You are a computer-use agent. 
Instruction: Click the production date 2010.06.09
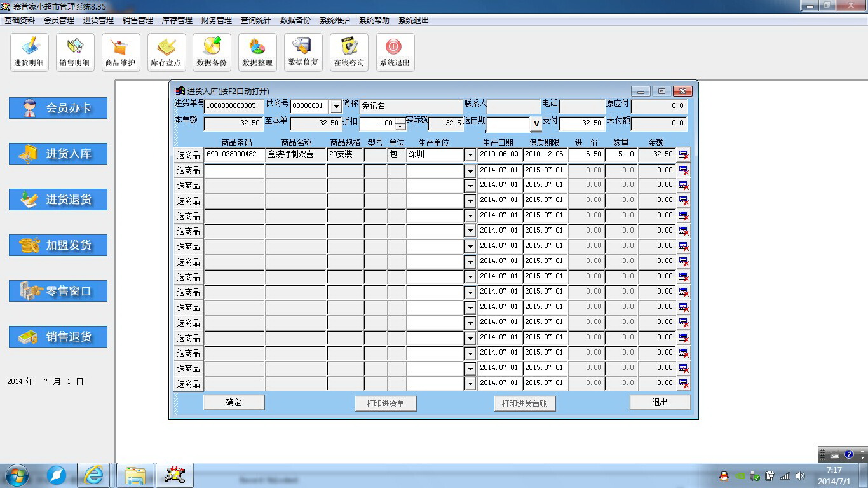(499, 155)
